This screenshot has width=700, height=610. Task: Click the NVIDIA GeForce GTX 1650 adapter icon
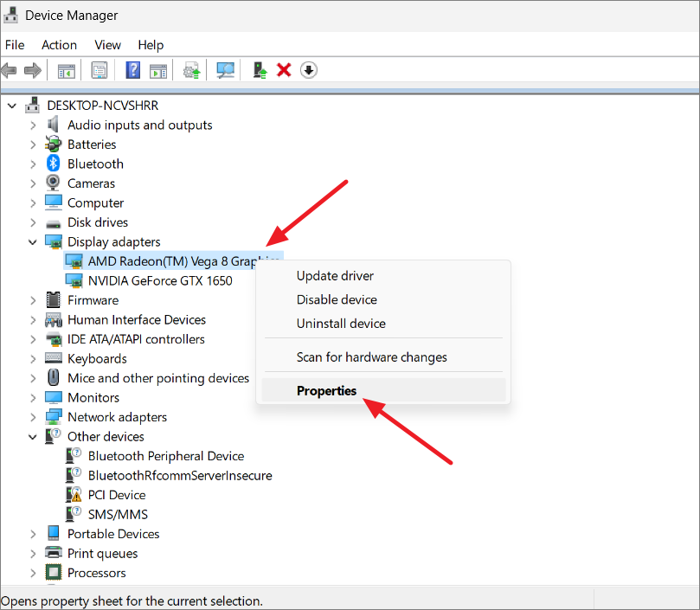click(74, 281)
